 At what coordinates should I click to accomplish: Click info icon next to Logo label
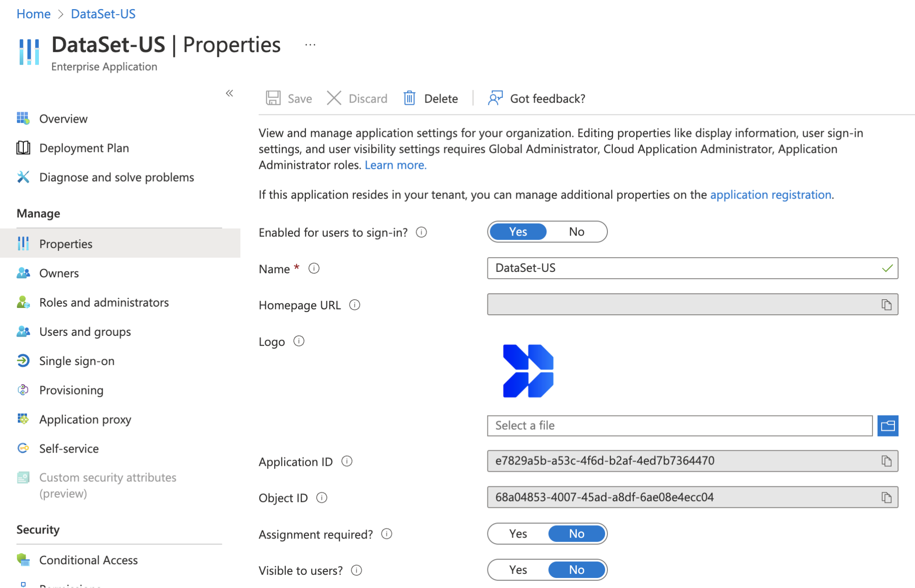click(299, 341)
